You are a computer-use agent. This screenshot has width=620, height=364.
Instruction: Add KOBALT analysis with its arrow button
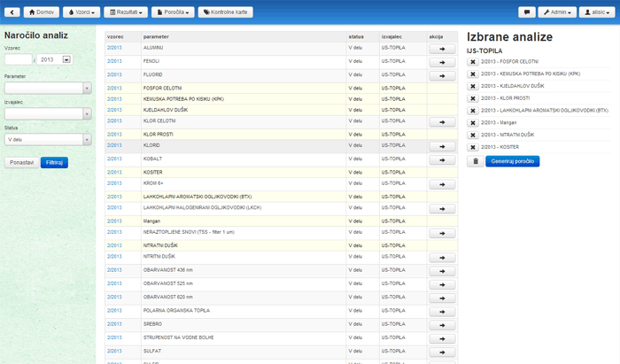pyautogui.click(x=442, y=160)
